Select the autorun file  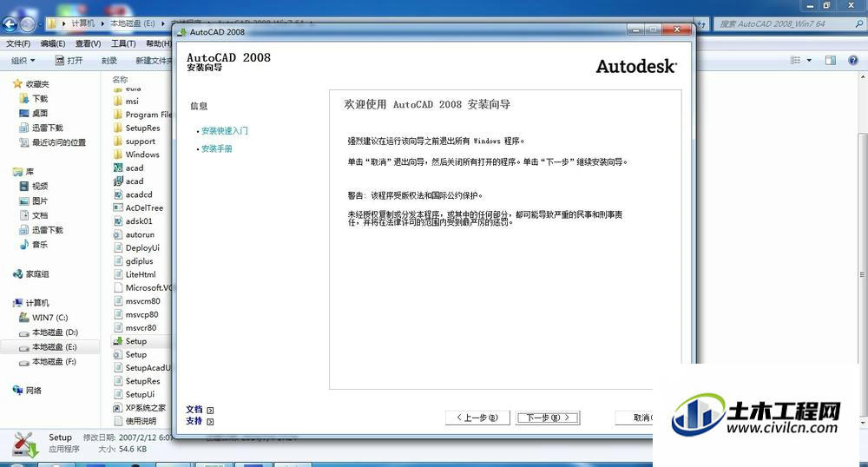tap(134, 234)
